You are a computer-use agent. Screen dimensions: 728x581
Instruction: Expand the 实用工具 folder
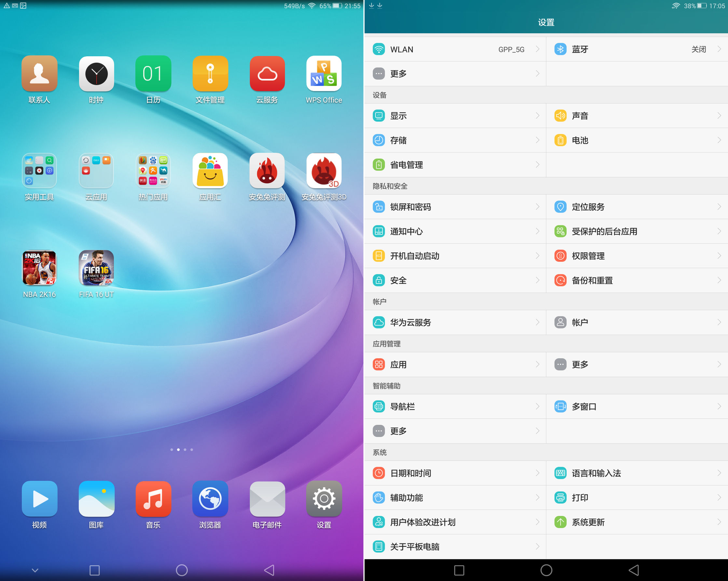click(39, 171)
